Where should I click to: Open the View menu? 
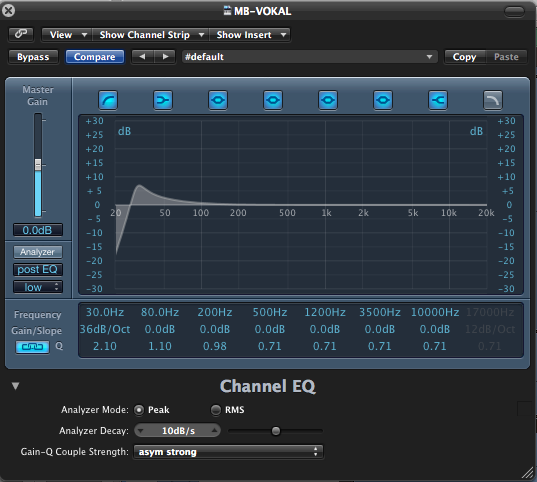(67, 35)
